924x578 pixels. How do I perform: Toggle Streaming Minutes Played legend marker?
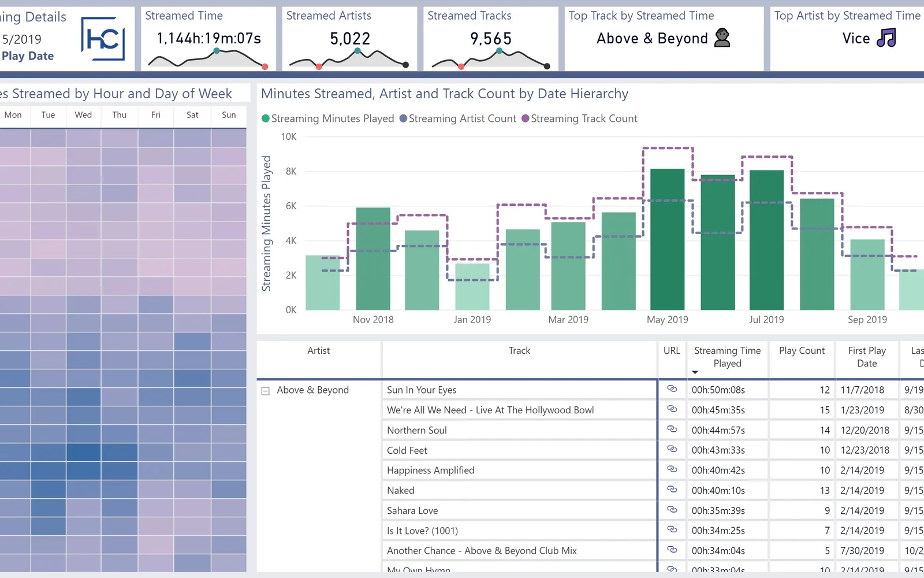point(266,118)
